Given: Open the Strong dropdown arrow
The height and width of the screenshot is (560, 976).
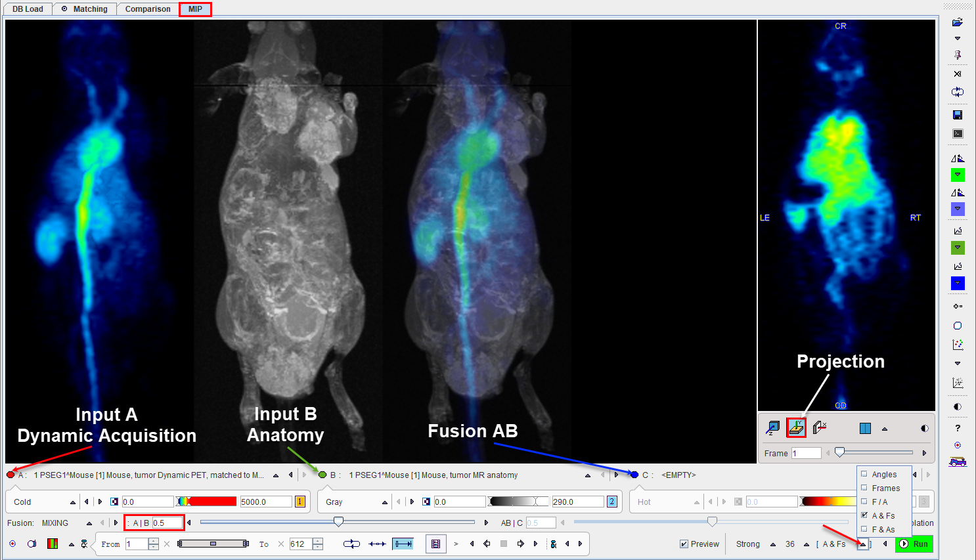Looking at the screenshot, I should pos(772,544).
